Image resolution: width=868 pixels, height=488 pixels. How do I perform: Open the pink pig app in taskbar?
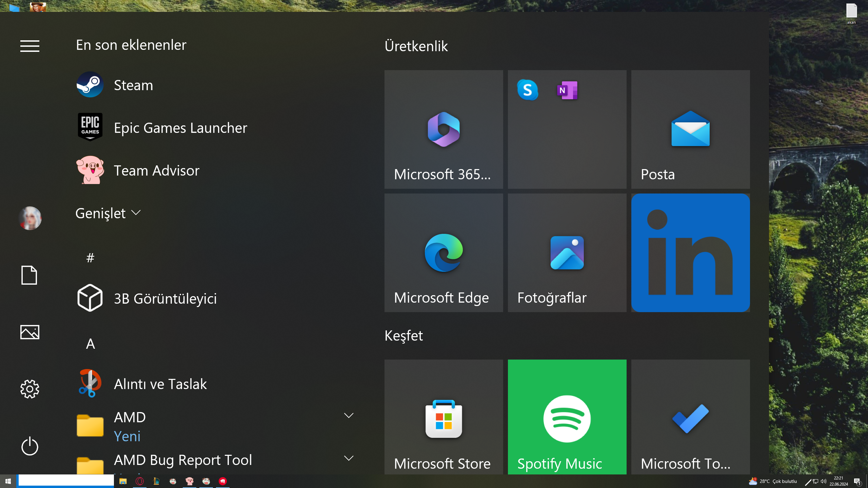[x=189, y=481]
